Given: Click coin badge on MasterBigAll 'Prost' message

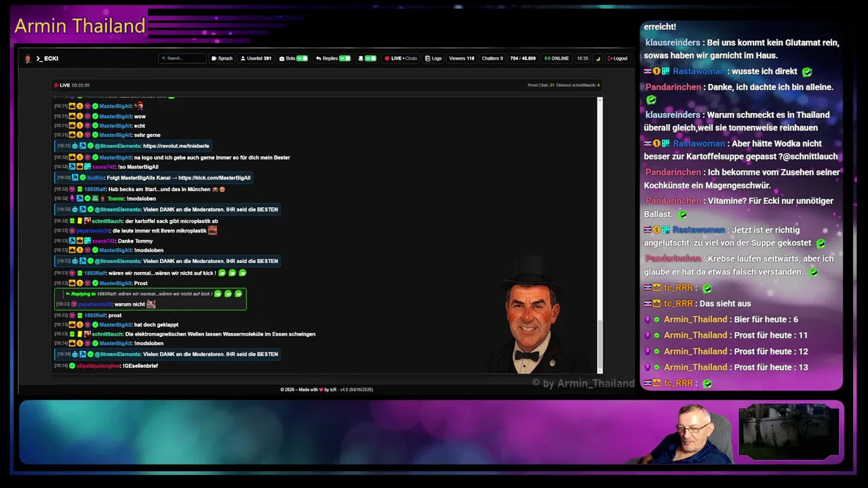Looking at the screenshot, I should 79,283.
